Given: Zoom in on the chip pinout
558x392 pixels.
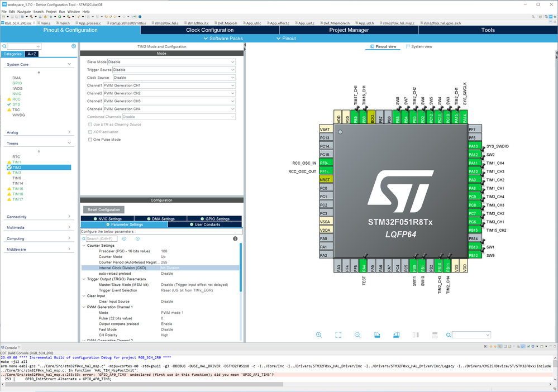Looking at the screenshot, I should click(319, 334).
